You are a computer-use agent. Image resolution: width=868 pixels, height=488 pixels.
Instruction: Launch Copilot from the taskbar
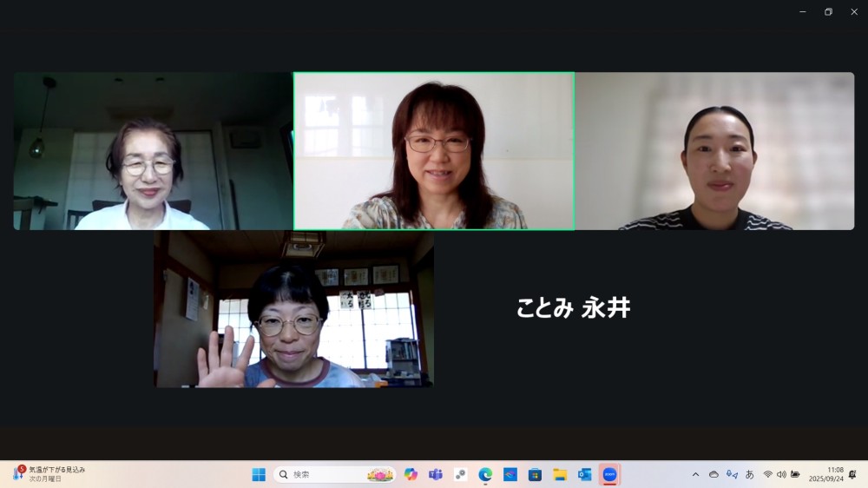coord(411,474)
